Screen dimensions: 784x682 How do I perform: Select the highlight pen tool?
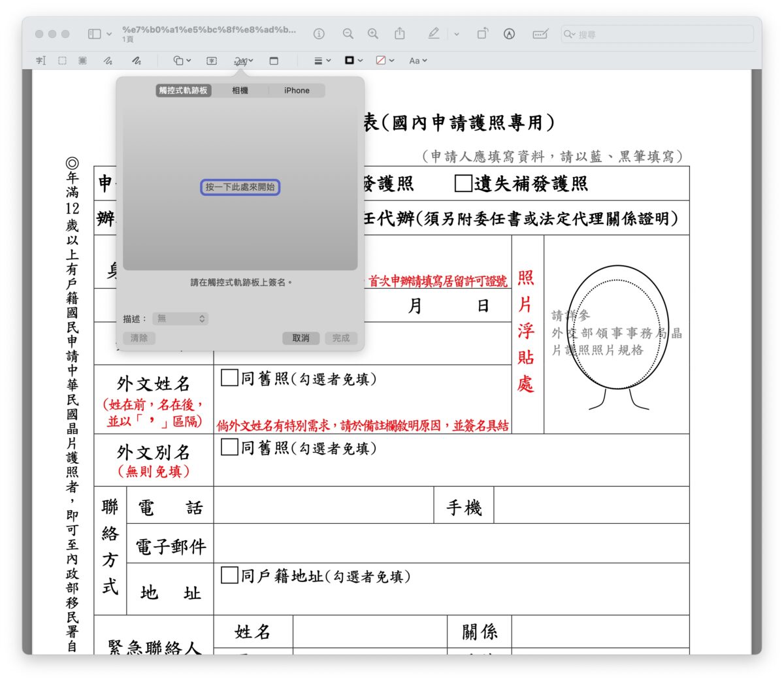[x=434, y=33]
